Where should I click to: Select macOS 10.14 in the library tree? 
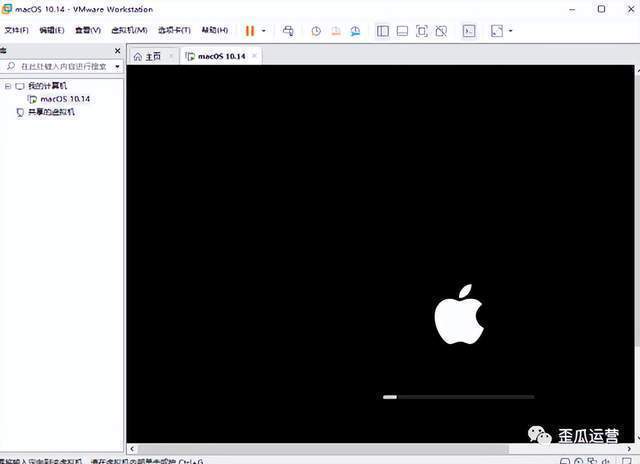click(x=65, y=99)
